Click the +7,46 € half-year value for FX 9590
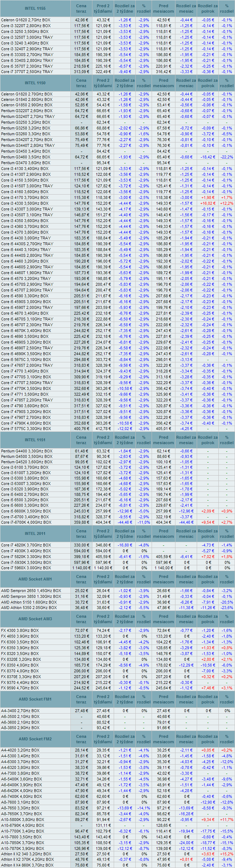The image size is (235, 868). (x=208, y=688)
